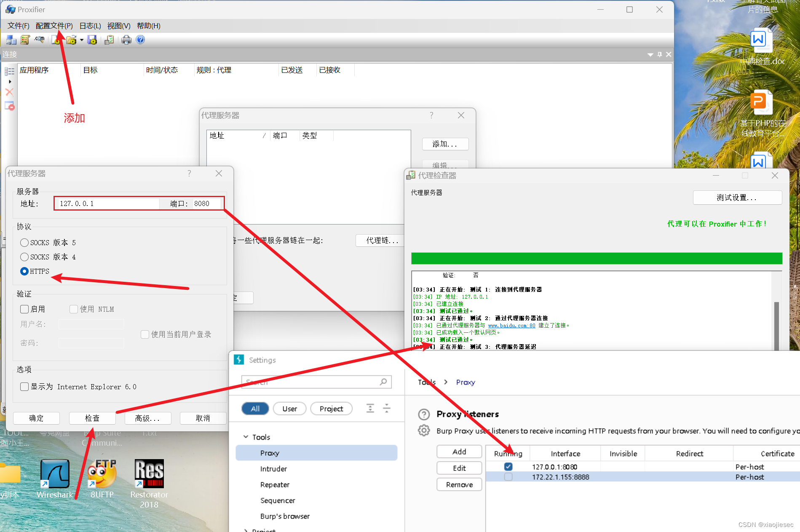800x532 pixels.
Task: Click Edit proxy listener button
Action: click(x=459, y=468)
